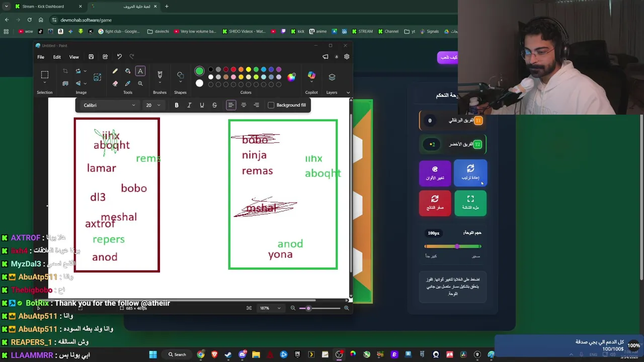644x362 pixels.
Task: Select the Fill bucket tool
Action: coord(128,71)
